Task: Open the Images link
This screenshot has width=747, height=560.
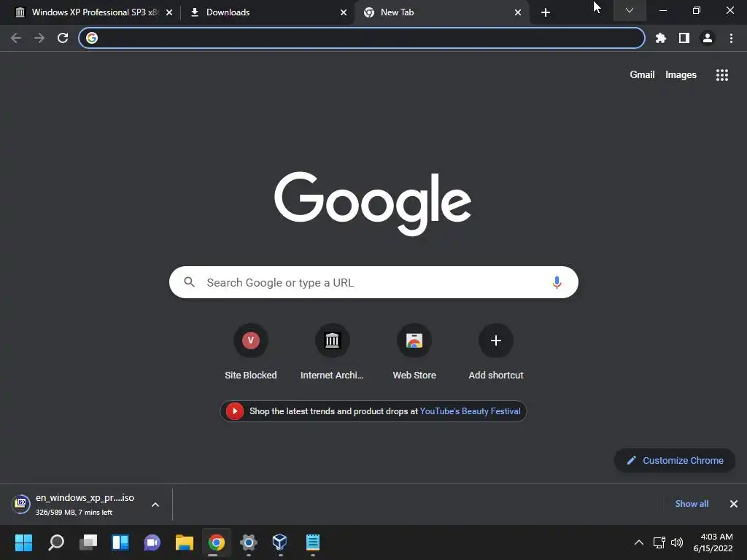Action: [x=681, y=75]
